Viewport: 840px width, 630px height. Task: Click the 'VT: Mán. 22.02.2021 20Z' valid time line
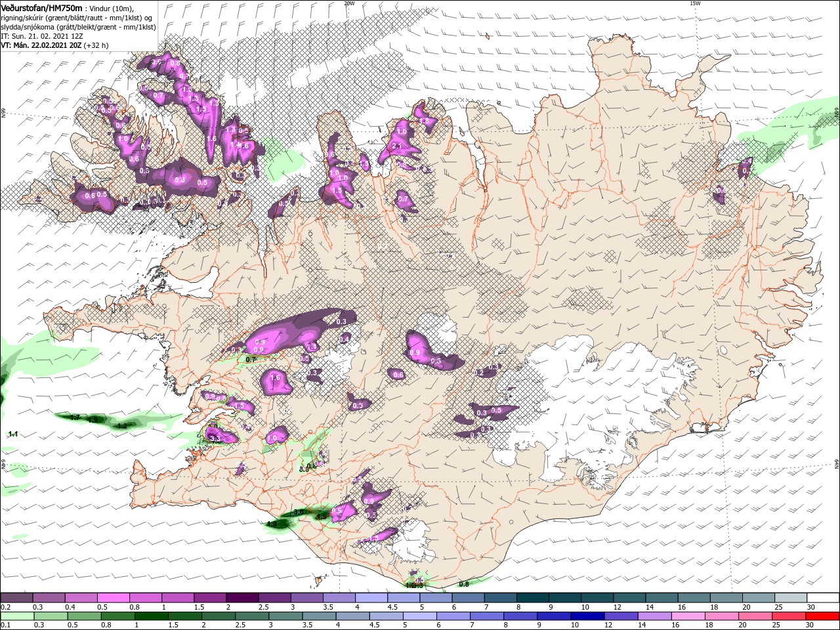(x=41, y=45)
